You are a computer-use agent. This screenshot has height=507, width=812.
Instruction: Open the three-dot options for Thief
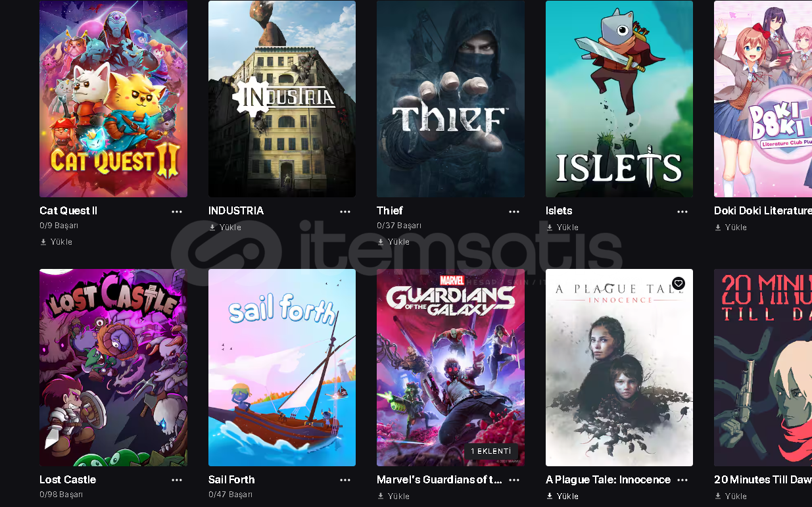514,212
